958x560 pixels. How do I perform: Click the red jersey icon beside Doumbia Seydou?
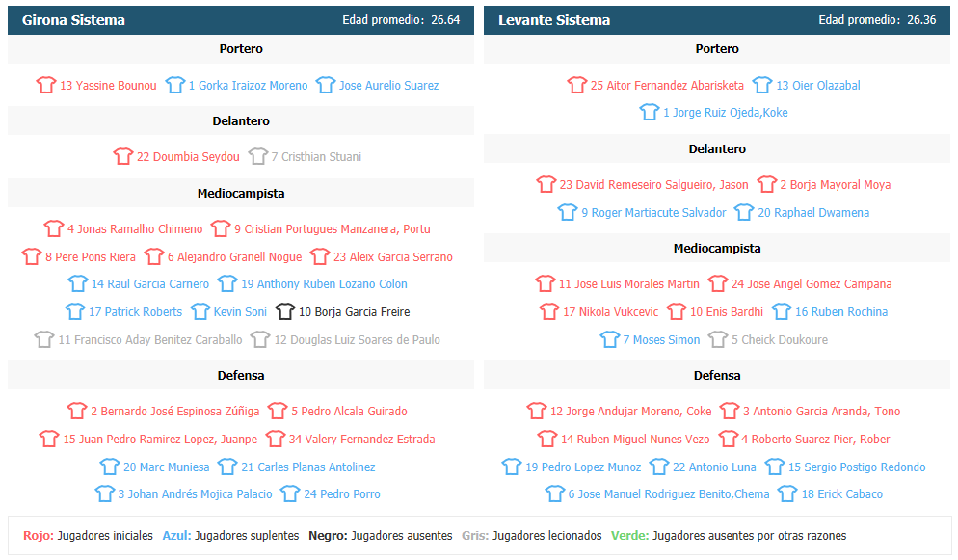tap(122, 156)
